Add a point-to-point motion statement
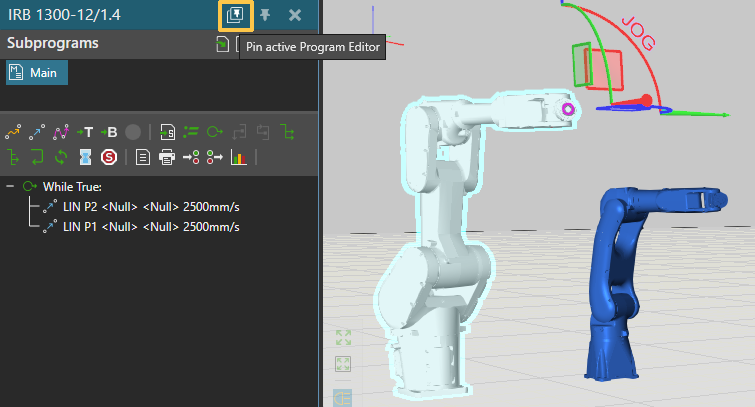 pos(13,132)
